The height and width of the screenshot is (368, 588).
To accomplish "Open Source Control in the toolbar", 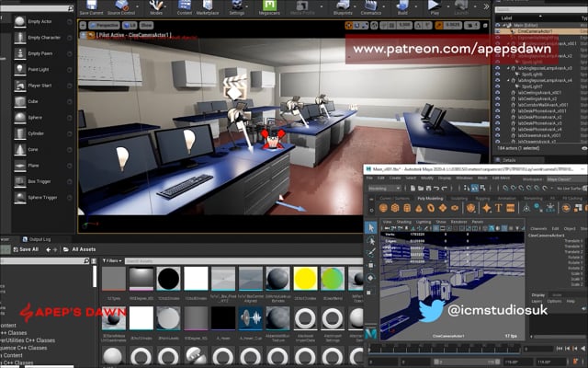I will 121,6.
